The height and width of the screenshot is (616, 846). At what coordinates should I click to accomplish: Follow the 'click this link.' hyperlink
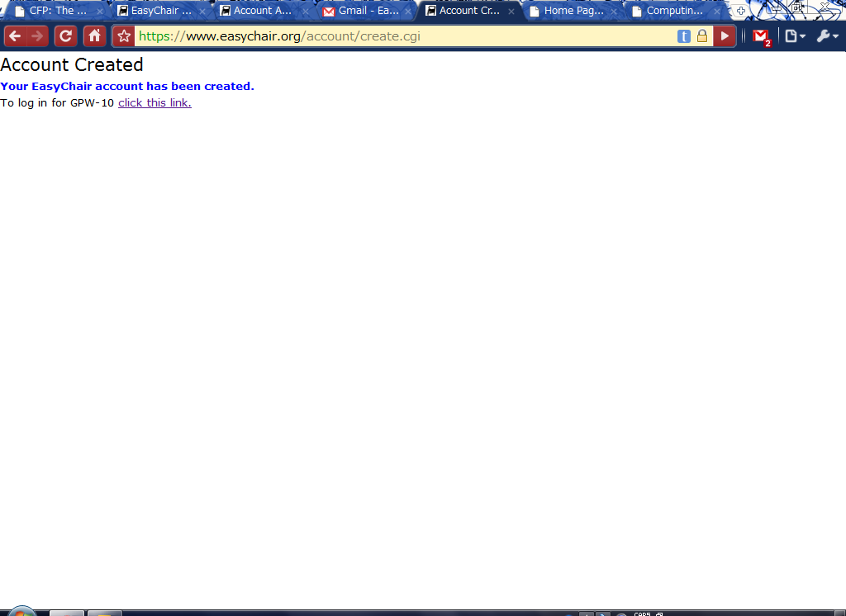click(x=154, y=102)
